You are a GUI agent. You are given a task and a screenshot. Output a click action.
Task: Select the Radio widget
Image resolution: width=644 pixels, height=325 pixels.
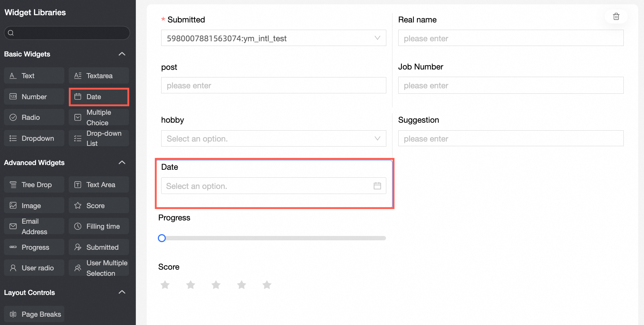[34, 118]
